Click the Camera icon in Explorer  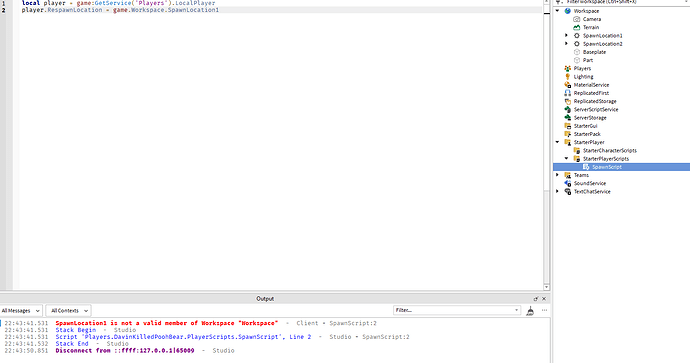(577, 19)
